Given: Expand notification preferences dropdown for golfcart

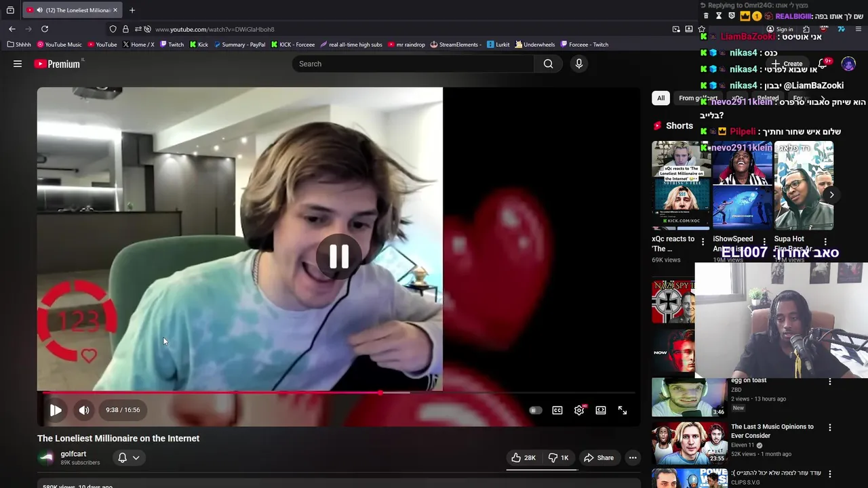Looking at the screenshot, I should click(x=129, y=457).
